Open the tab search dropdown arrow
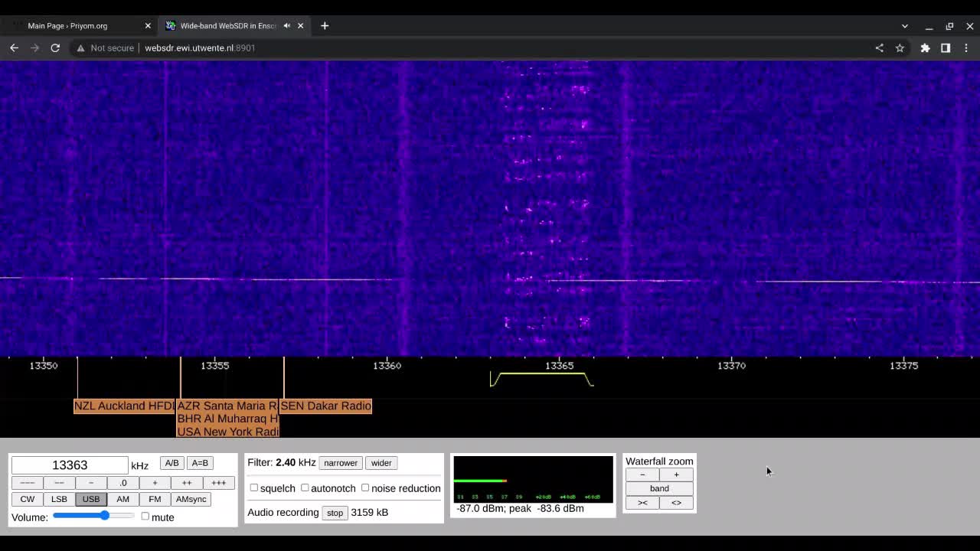 click(x=904, y=26)
